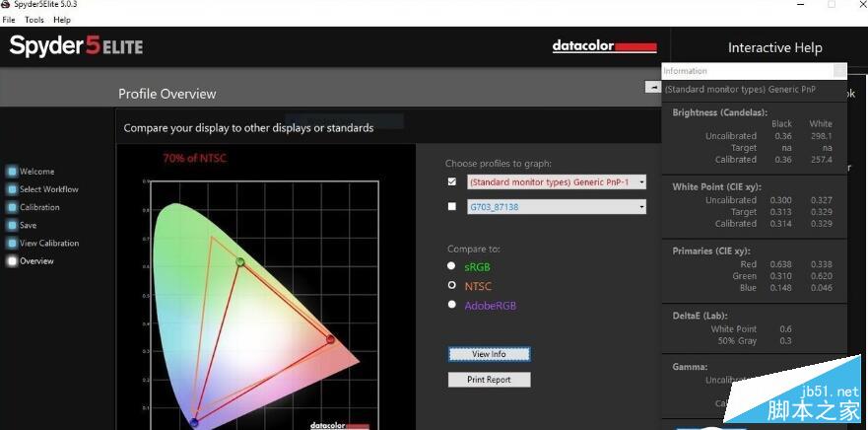Click the DeltaE (Lab) heading
868x430 pixels.
(700, 316)
